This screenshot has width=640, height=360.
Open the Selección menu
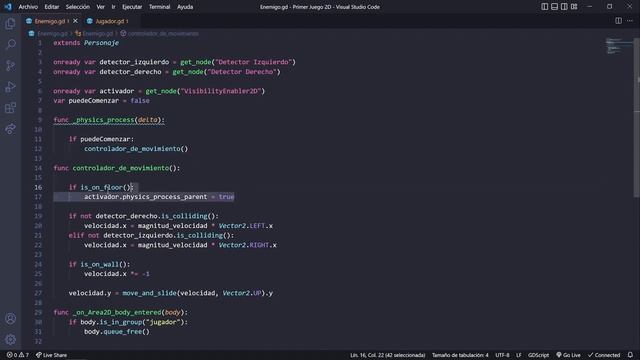click(x=78, y=7)
